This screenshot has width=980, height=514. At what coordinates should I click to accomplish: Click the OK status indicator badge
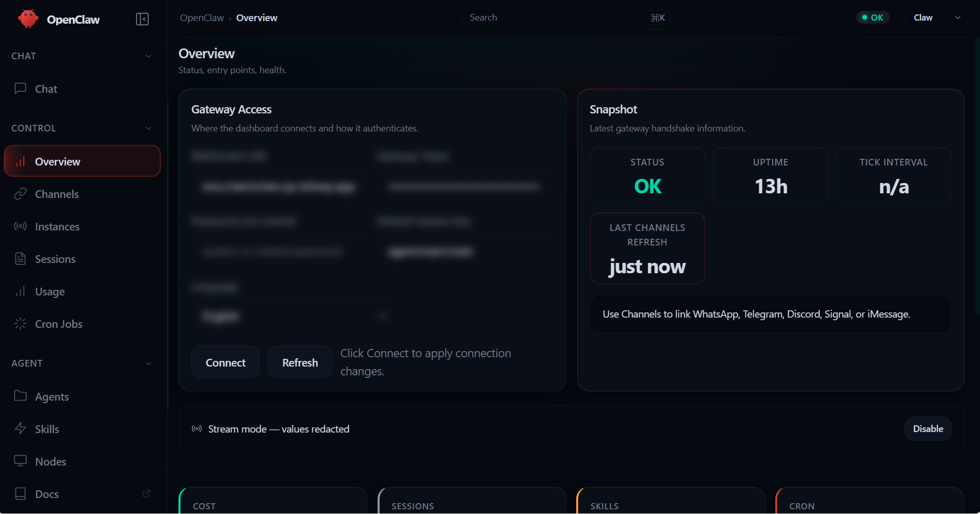click(x=872, y=17)
